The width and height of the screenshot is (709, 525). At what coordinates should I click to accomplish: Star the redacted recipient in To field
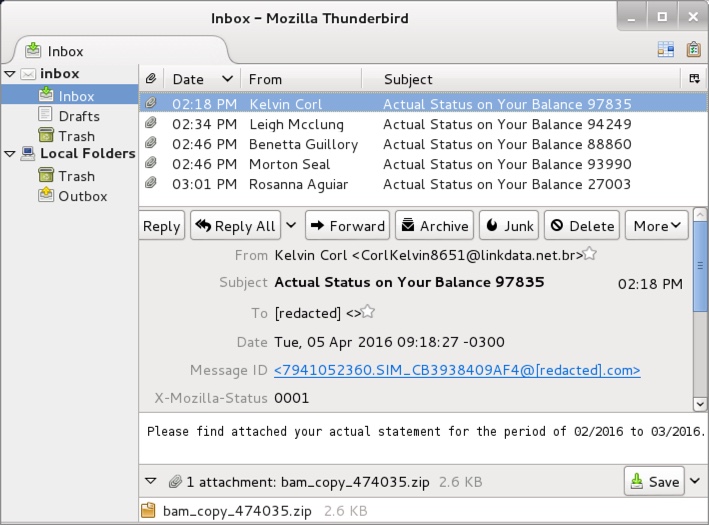pyautogui.click(x=368, y=312)
